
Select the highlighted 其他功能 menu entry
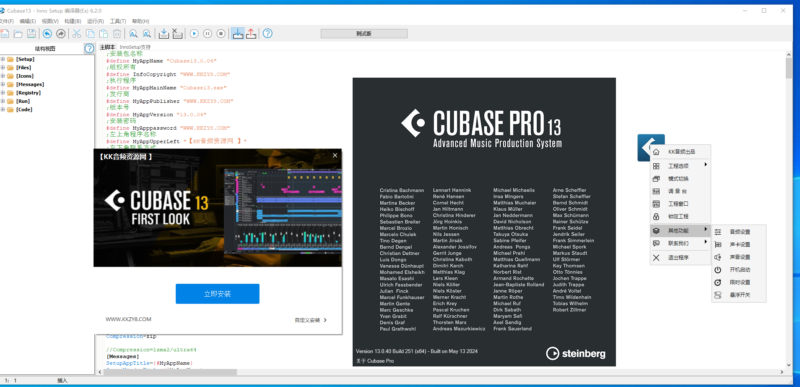(681, 230)
